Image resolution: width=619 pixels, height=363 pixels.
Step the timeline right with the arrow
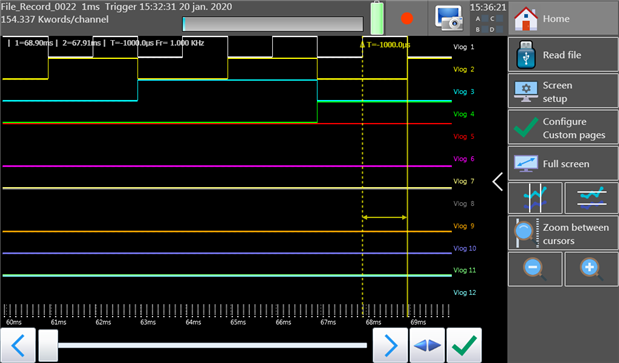[x=390, y=345]
